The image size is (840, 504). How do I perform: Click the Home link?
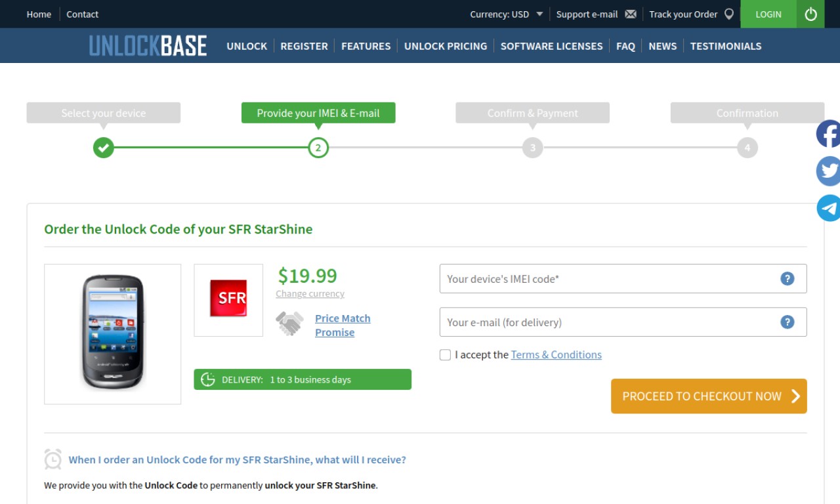(x=39, y=14)
